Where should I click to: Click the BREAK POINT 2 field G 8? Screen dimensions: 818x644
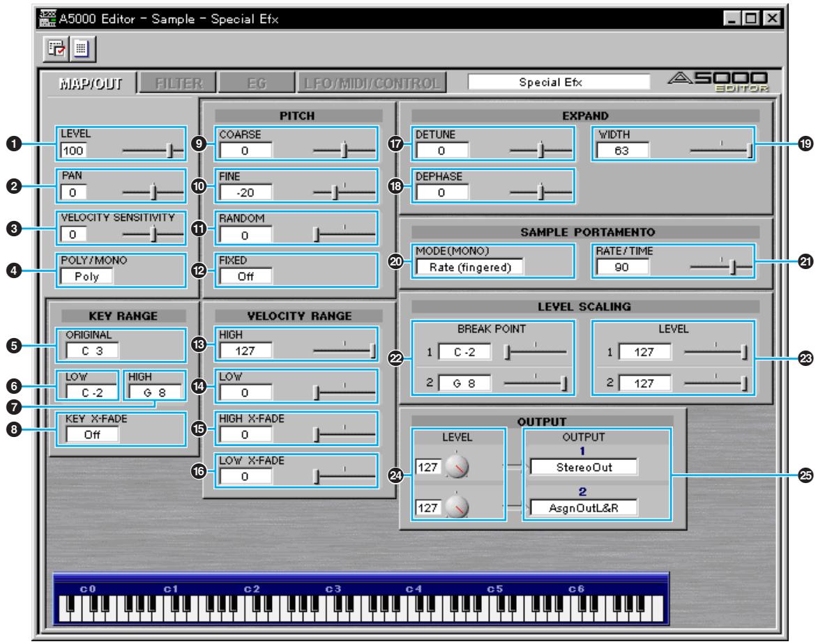(464, 383)
